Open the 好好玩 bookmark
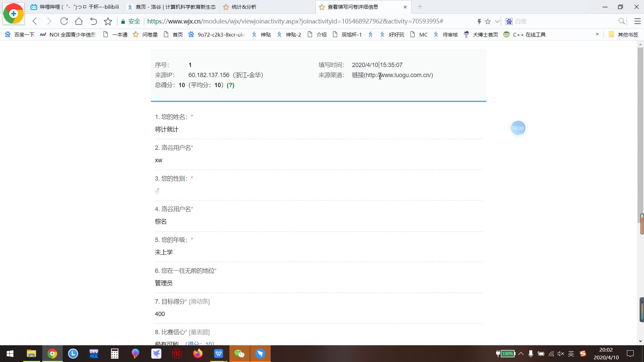Image resolution: width=644 pixels, height=362 pixels. tap(392, 35)
